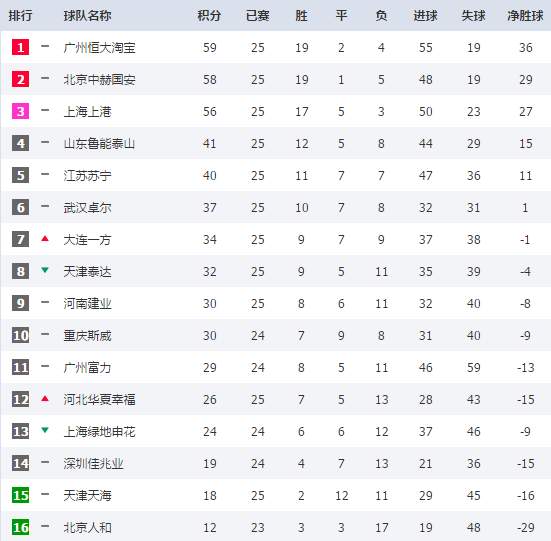551x541 pixels.
Task: Select the 球队名称 column header
Action: [x=87, y=16]
